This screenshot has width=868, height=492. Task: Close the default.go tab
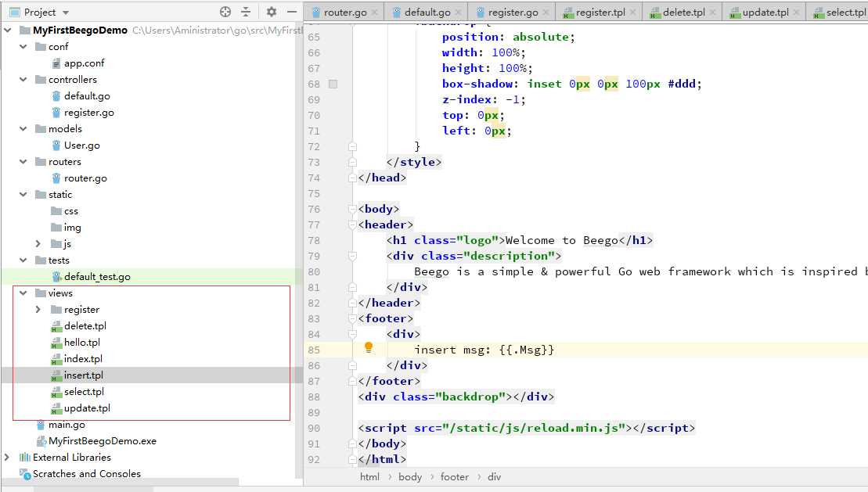click(x=459, y=13)
